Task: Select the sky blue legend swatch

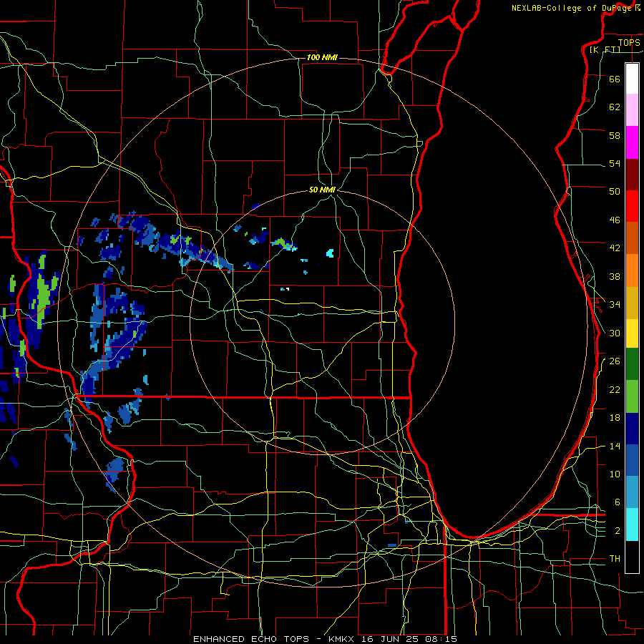Action: (632, 492)
